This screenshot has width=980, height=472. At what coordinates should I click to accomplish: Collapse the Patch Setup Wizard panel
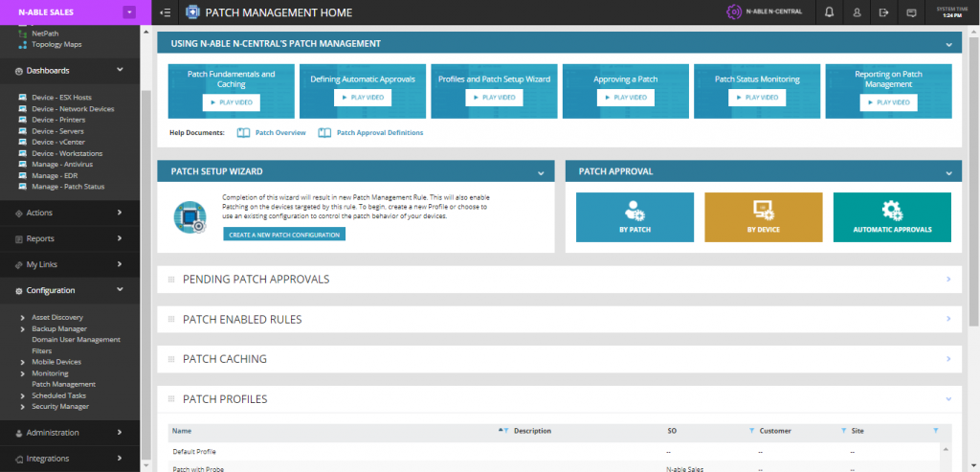[x=542, y=172]
